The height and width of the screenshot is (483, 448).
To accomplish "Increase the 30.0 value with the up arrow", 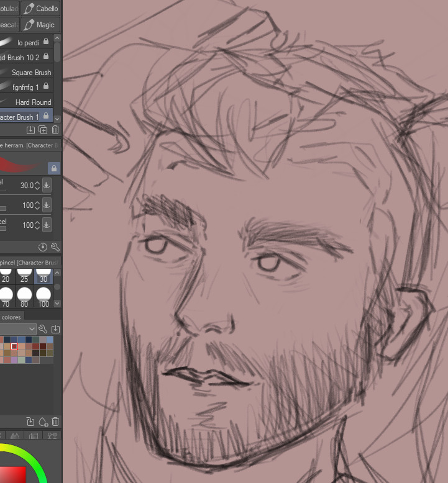I will (37, 183).
